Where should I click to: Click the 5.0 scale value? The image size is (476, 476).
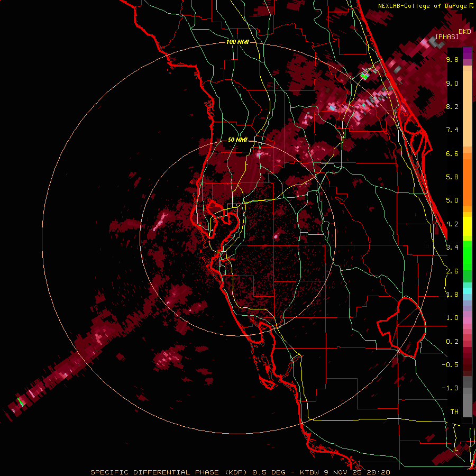pyautogui.click(x=452, y=200)
